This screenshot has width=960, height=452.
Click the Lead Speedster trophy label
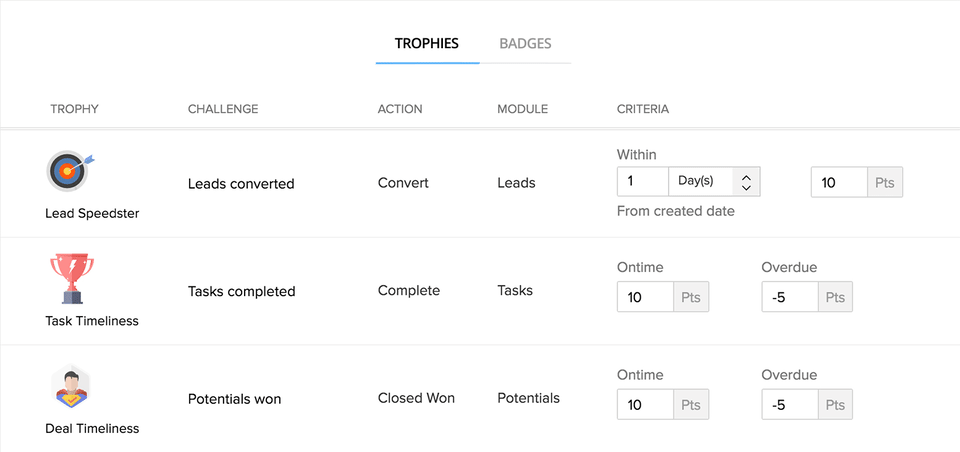click(x=91, y=213)
